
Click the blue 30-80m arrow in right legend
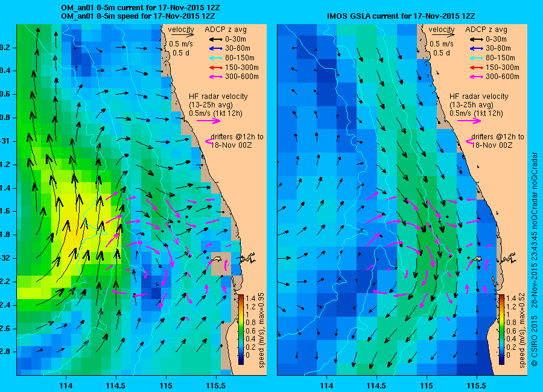(x=476, y=48)
